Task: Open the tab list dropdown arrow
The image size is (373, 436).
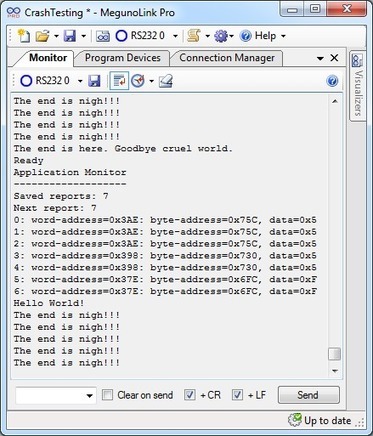Action: click(320, 58)
